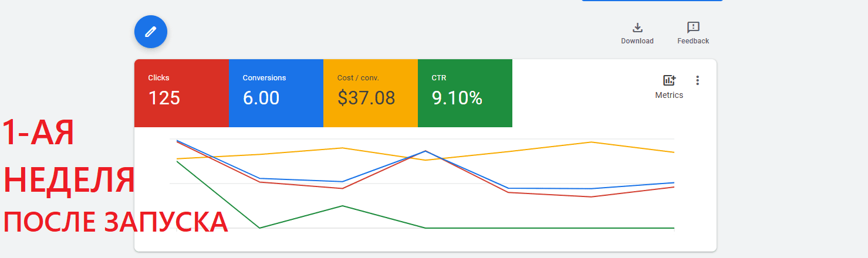Screen dimensions: 868x258
Task: Click the 6.00 conversions value
Action: point(261,98)
